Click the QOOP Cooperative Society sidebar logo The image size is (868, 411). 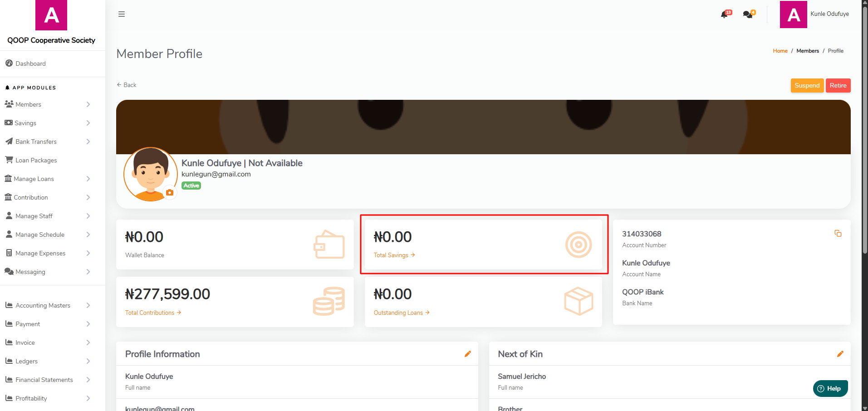(51, 15)
